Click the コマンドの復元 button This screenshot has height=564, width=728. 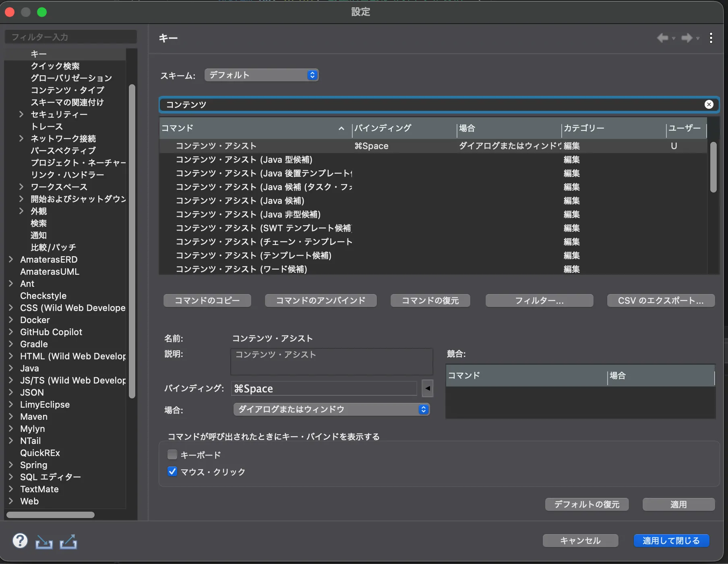click(430, 301)
